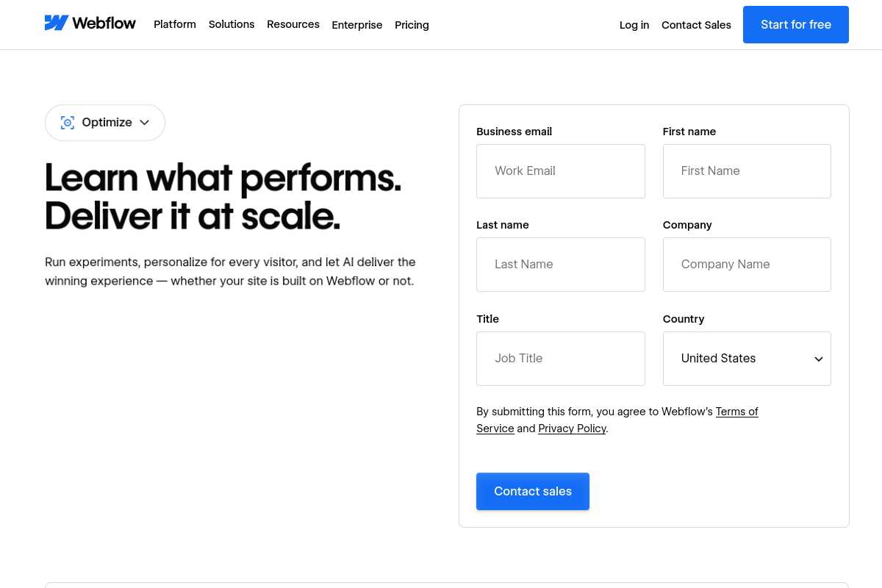Open the Solutions menu
The width and height of the screenshot is (882, 588).
tap(232, 24)
